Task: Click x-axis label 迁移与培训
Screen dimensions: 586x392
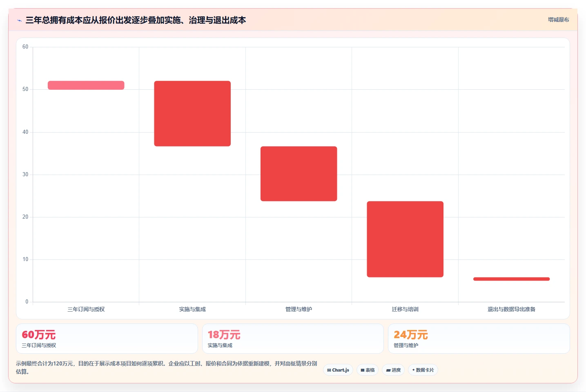Action: (405, 309)
